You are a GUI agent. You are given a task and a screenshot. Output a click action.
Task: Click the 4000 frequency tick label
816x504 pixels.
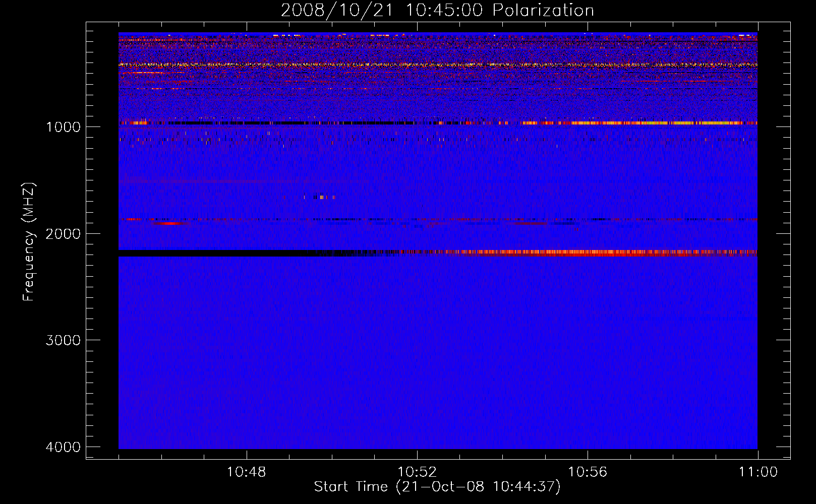point(63,447)
